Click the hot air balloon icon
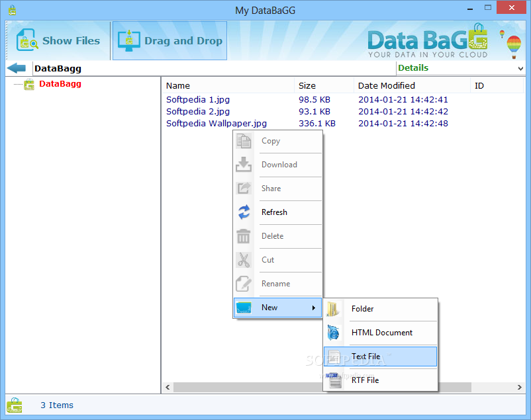 513,47
